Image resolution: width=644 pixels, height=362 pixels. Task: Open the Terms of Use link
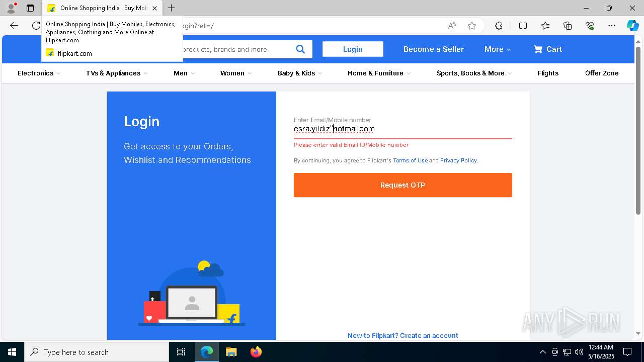click(410, 160)
